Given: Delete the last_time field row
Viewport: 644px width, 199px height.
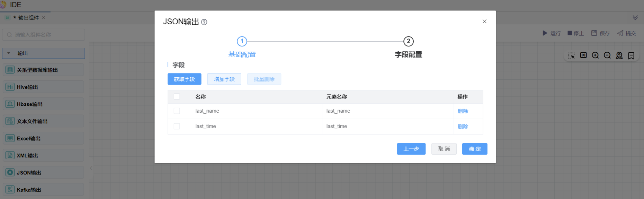Looking at the screenshot, I should 463,127.
